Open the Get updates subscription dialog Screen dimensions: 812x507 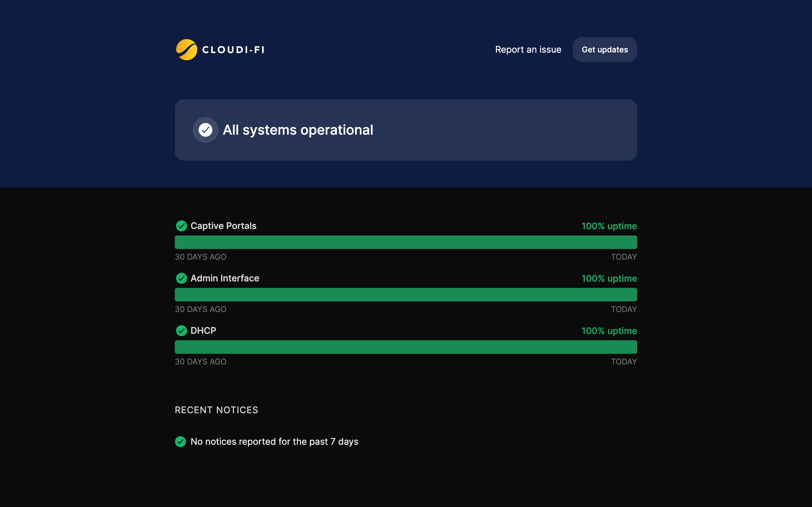604,49
